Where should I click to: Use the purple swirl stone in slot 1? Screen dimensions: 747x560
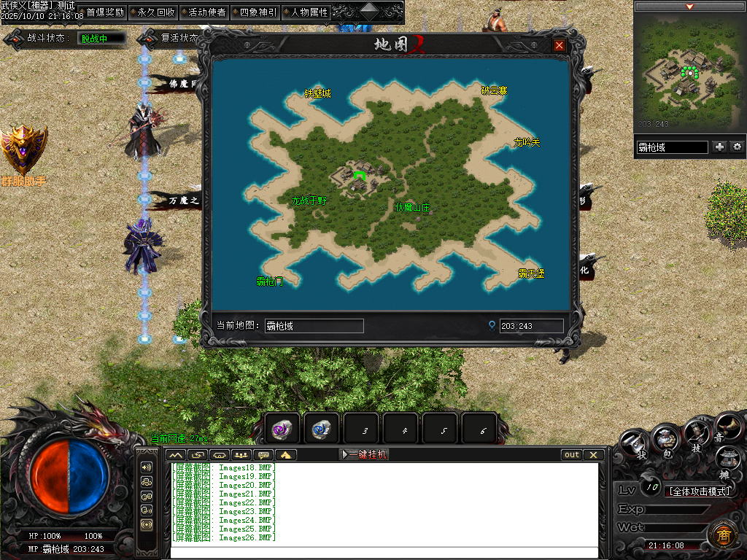click(x=282, y=429)
